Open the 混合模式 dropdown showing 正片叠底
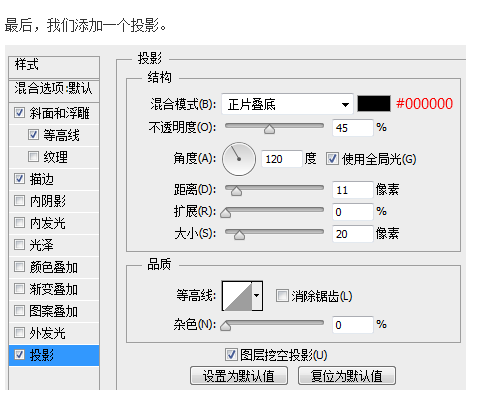 pos(287,104)
